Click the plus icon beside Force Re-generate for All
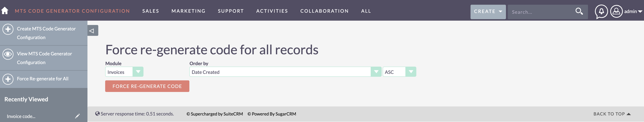Screen dimensions: 644x122 click(x=8, y=79)
